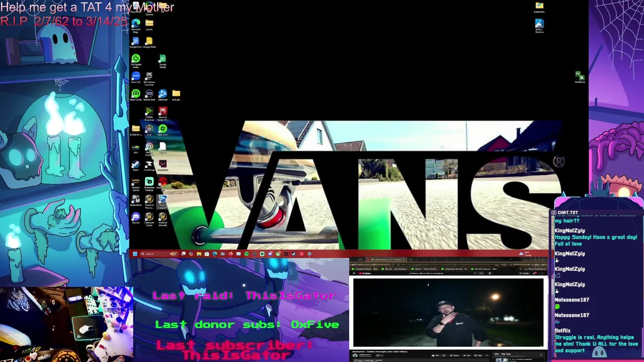
Task: Open the Safety shortcut in desktop corner
Action: point(539,26)
